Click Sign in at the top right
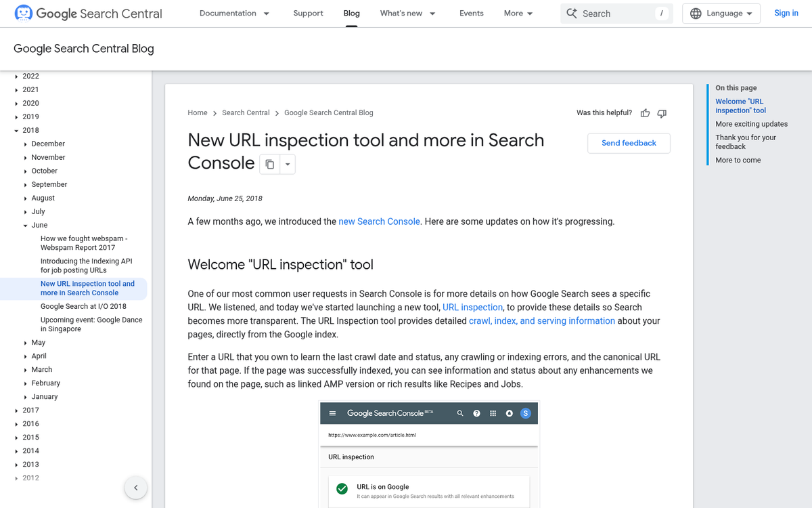This screenshot has height=508, width=812. (786, 13)
